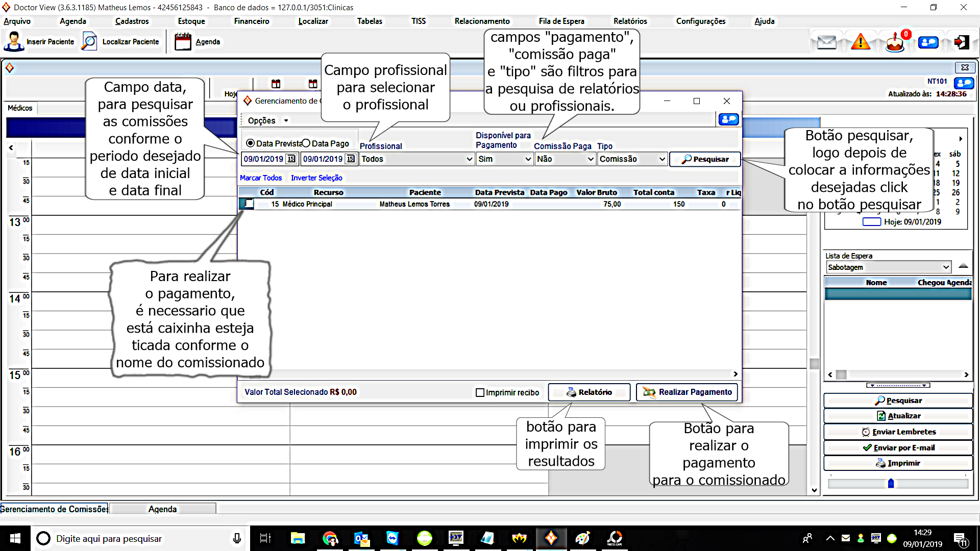Viewport: 980px width, 551px height.
Task: Enable the Imprimir recibo checkbox
Action: pyautogui.click(x=480, y=392)
